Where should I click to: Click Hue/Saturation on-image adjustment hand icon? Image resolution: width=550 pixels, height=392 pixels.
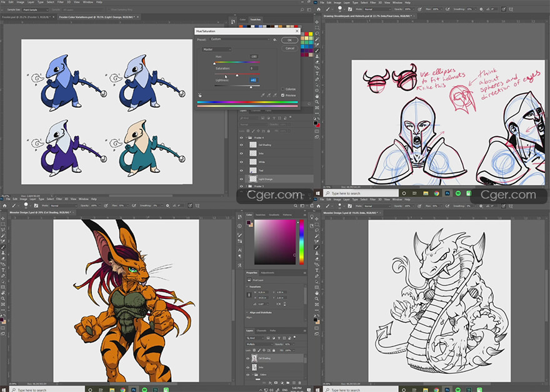200,95
